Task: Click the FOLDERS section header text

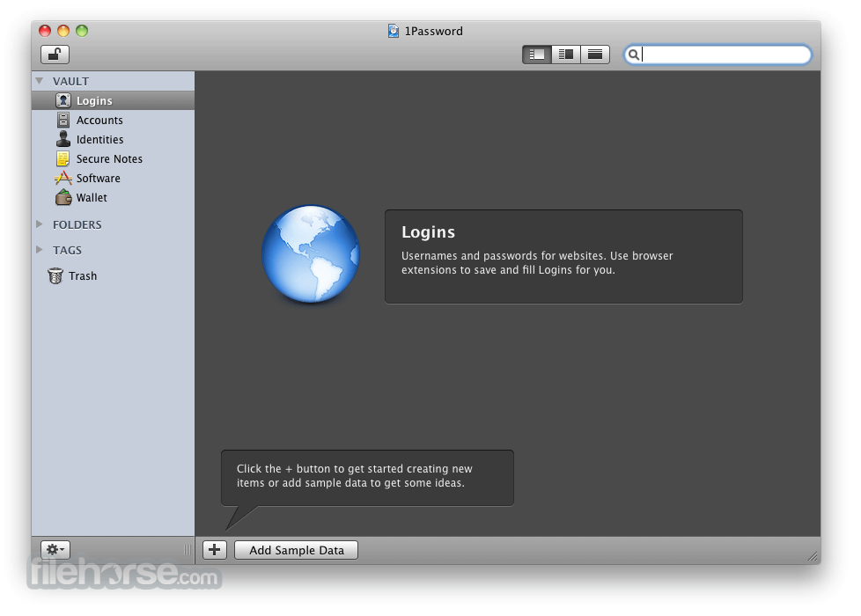Action: click(x=77, y=224)
